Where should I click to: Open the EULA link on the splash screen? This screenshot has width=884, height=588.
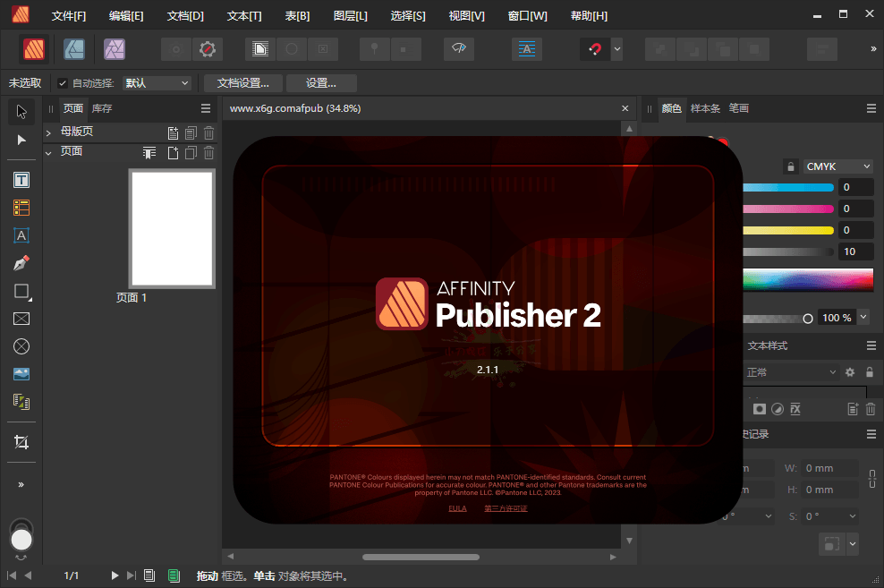point(457,507)
